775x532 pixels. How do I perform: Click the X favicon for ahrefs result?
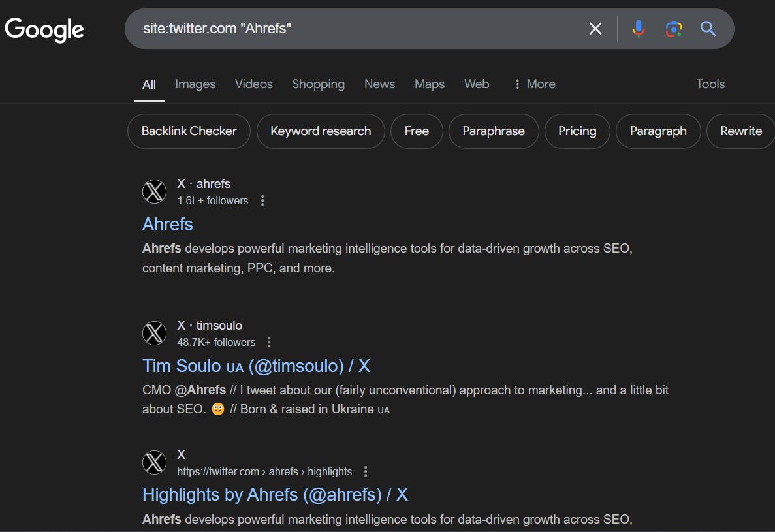point(154,192)
